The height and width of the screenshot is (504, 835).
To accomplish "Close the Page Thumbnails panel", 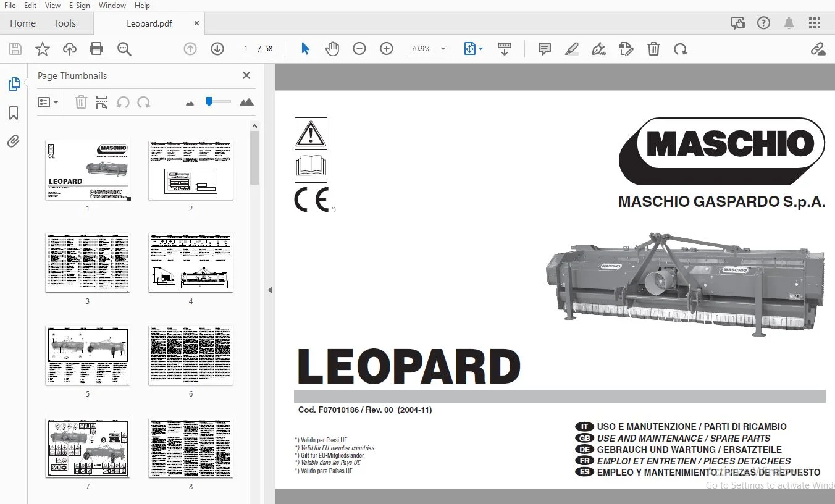I will pos(246,75).
